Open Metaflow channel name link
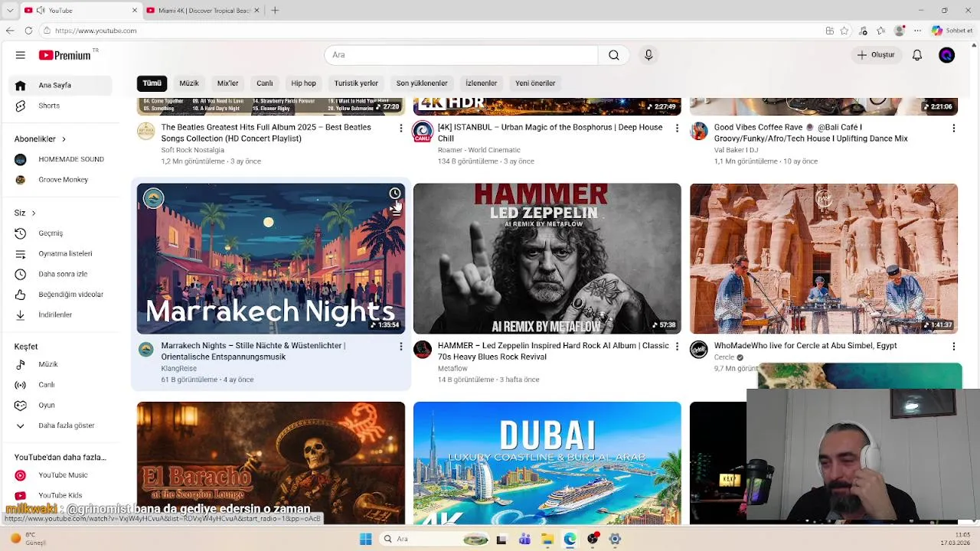 452,369
